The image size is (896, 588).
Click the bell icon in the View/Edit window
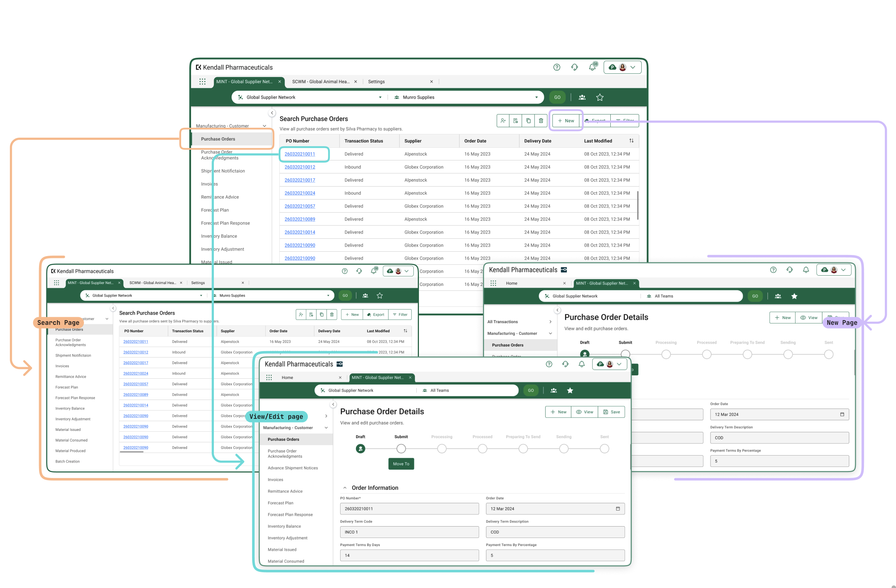(582, 364)
